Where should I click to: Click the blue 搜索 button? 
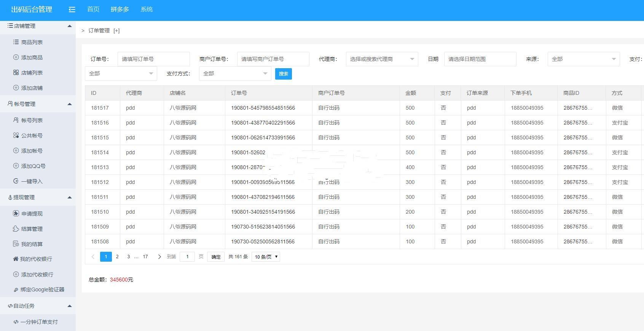(x=284, y=74)
